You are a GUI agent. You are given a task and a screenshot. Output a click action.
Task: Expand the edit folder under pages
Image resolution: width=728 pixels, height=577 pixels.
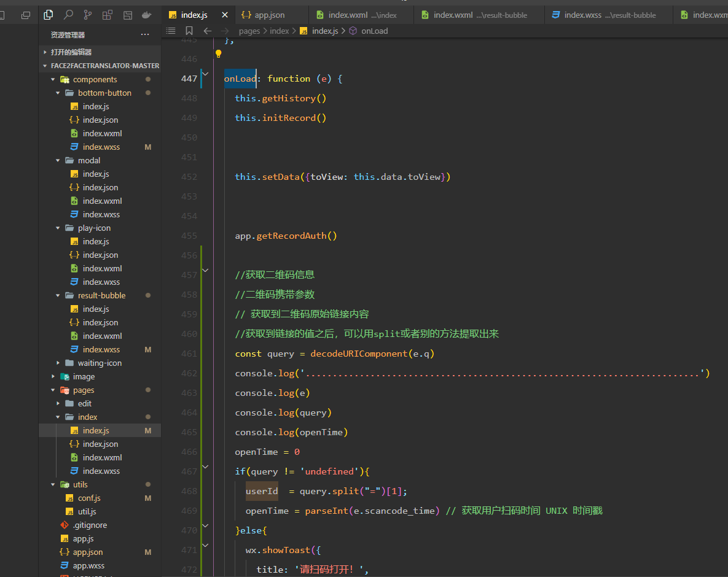point(85,403)
